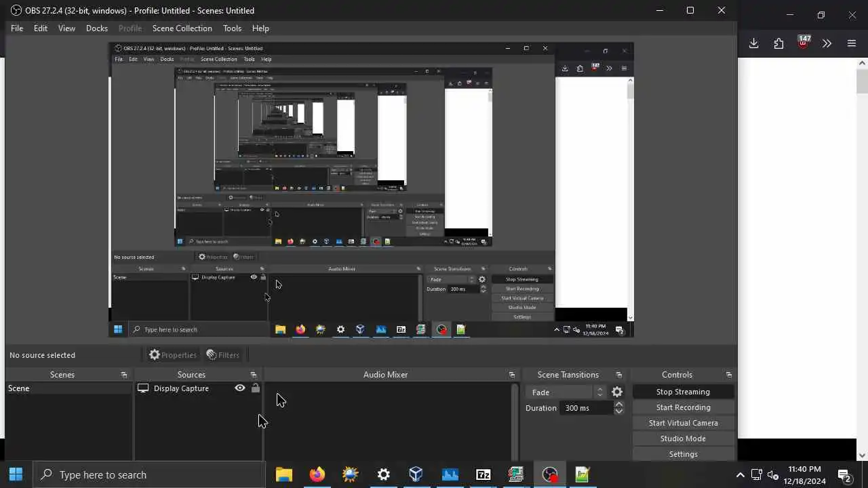Open the Windows Start menu

click(16, 474)
